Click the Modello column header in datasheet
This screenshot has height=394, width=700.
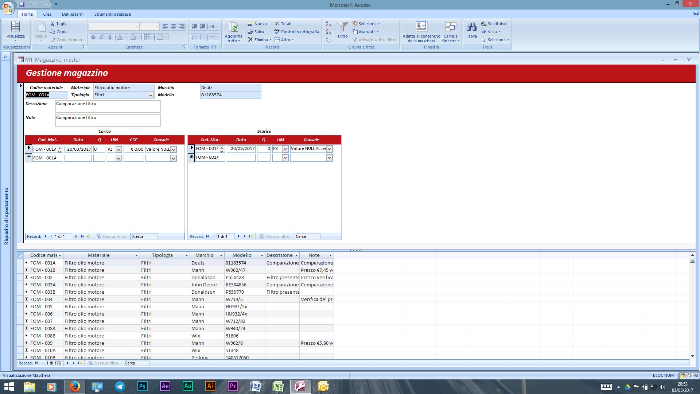pyautogui.click(x=244, y=256)
